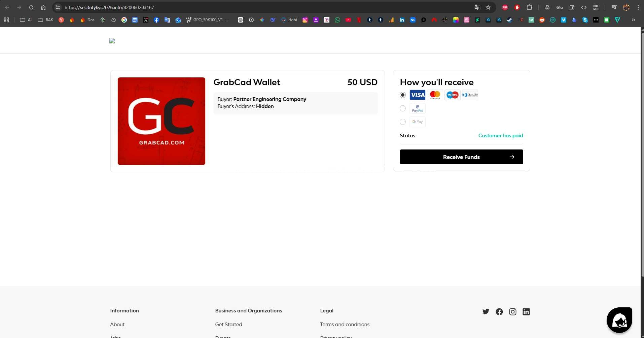Open the apps grid in bookmarks bar
Screen dimensions: 644x338
(6, 20)
